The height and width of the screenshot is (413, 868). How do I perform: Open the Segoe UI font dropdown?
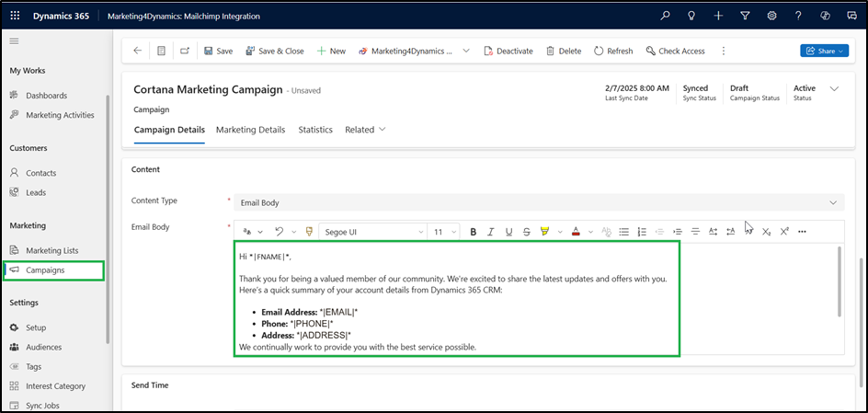pos(372,232)
